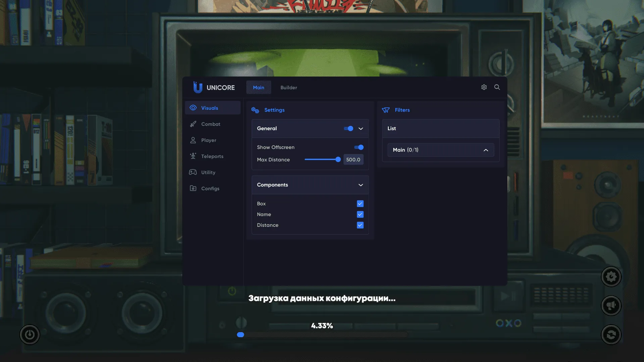Open the Configs section
The height and width of the screenshot is (362, 644).
(x=210, y=189)
